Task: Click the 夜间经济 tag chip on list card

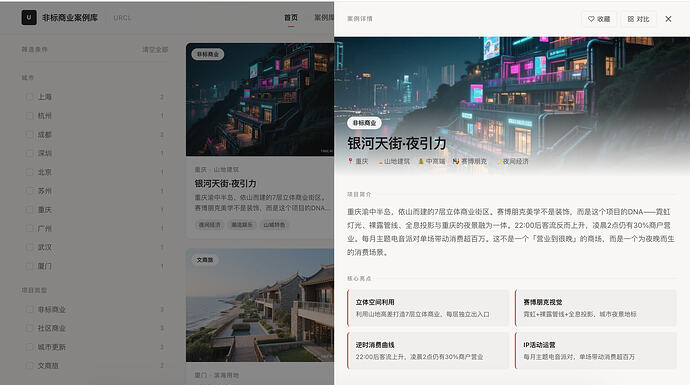Action: click(209, 225)
